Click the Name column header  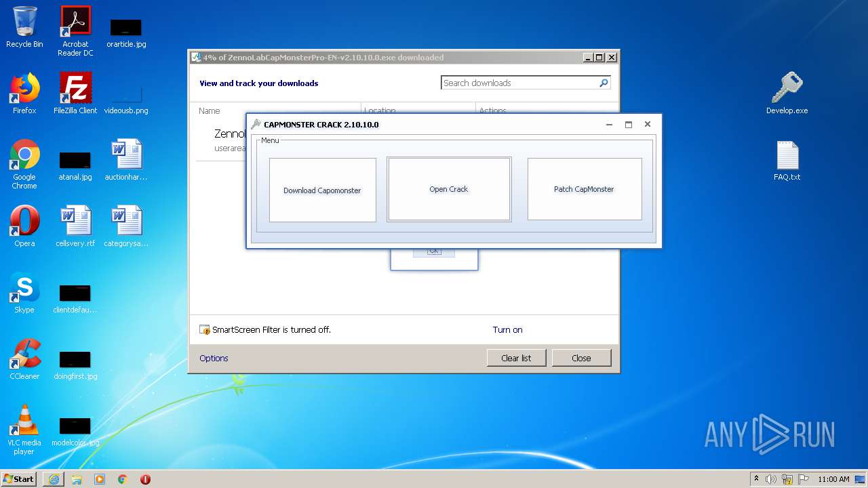[x=210, y=110]
